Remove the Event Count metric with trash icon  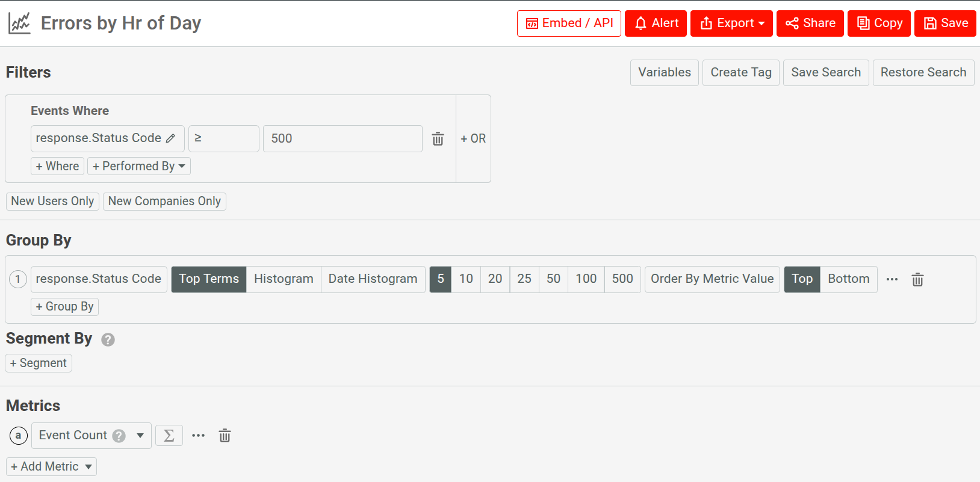(x=225, y=436)
